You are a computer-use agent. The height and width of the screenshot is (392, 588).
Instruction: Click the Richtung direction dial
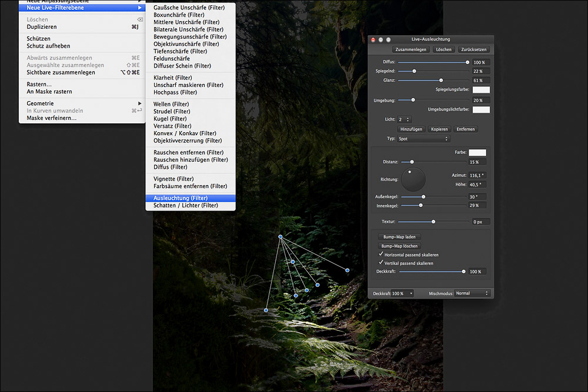click(413, 180)
